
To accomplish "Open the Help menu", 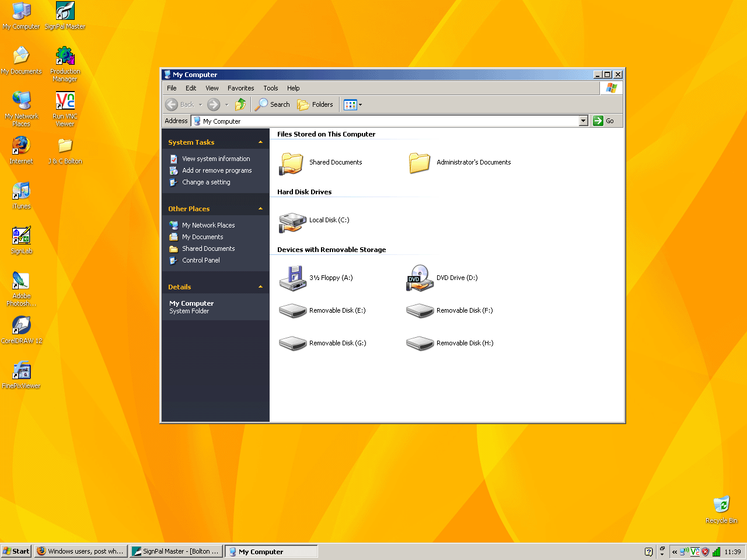I will click(294, 88).
